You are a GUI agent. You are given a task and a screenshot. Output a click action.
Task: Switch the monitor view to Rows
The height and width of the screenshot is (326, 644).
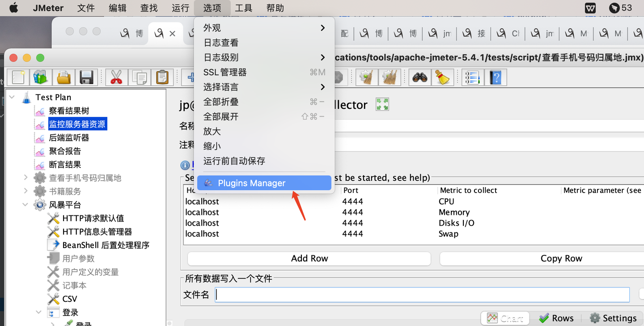tap(556, 318)
